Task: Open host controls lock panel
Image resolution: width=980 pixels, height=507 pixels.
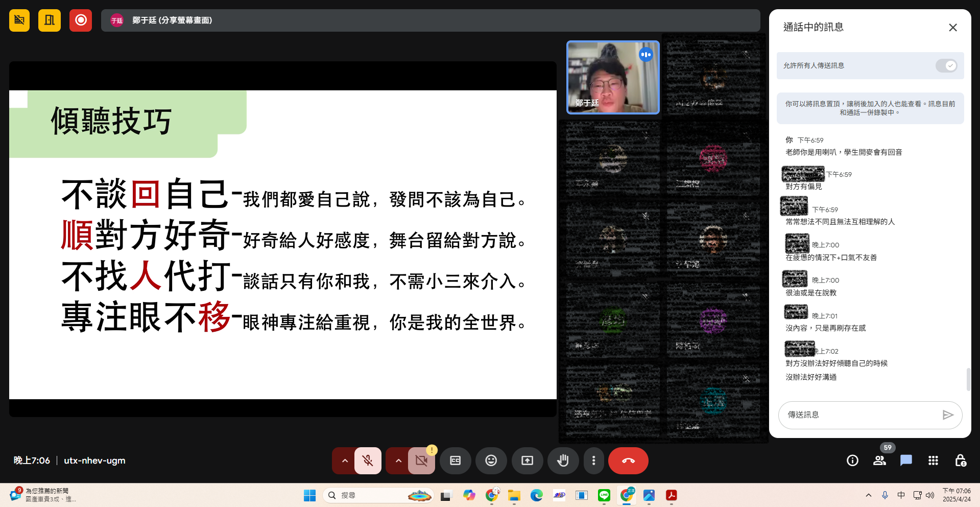Action: [x=961, y=460]
